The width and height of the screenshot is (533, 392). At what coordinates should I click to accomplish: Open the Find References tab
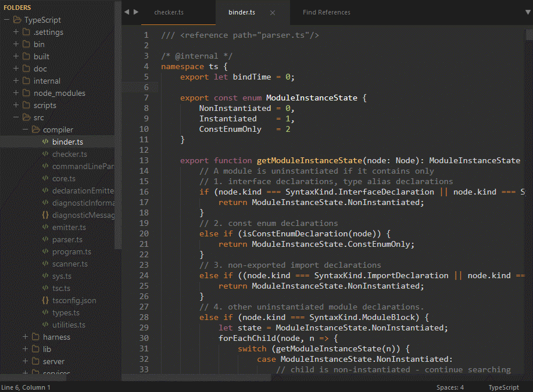click(x=326, y=12)
